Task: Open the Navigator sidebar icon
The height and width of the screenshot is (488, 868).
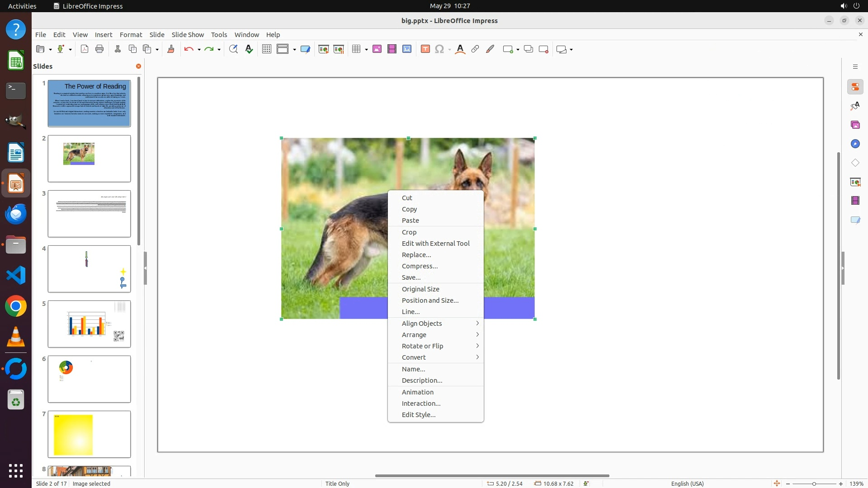Action: [855, 144]
